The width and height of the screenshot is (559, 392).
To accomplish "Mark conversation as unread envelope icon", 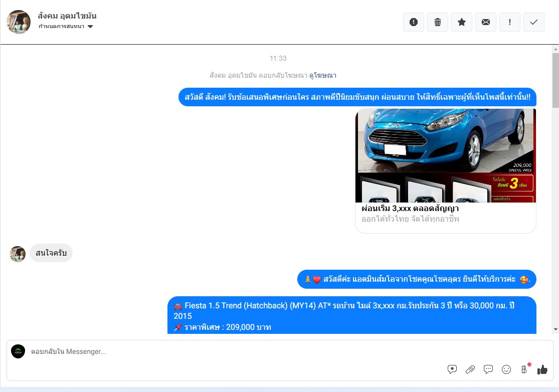I will tap(486, 22).
